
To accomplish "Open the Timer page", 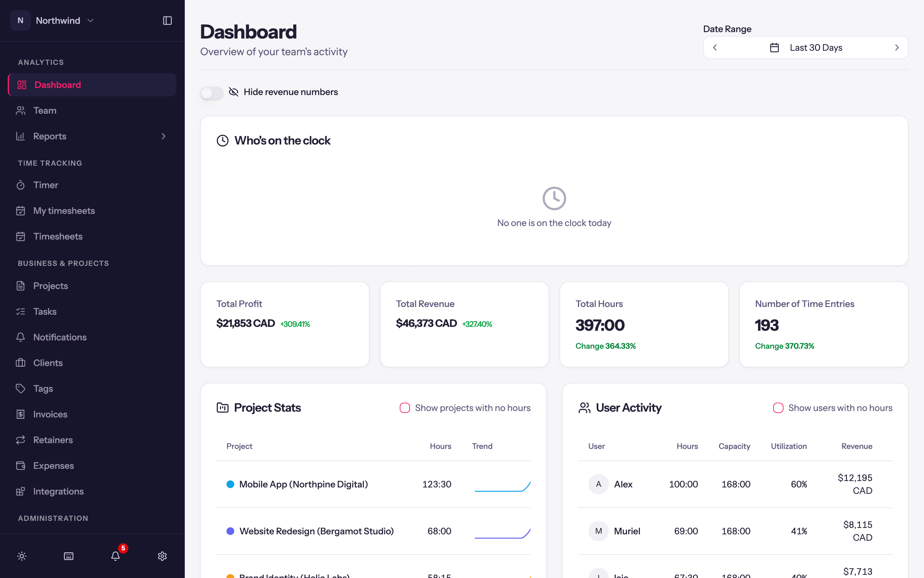I will click(92, 185).
